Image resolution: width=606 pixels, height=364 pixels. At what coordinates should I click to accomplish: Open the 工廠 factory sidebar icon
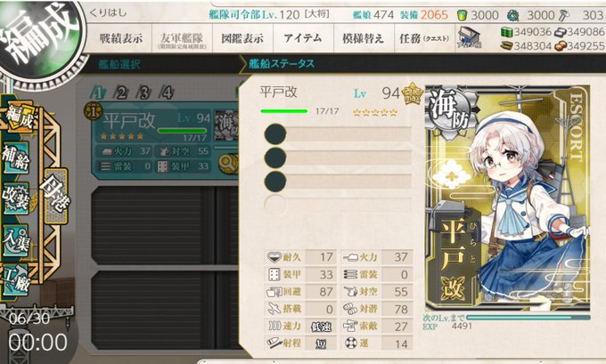point(16,280)
